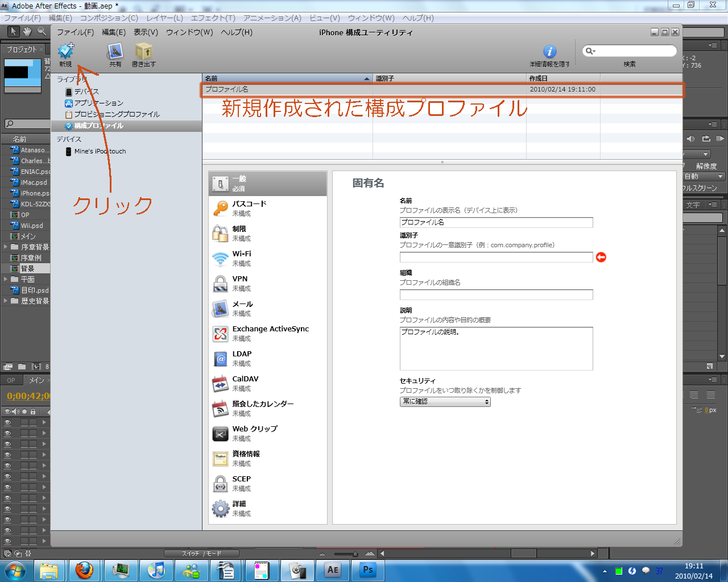Select Mine's iPod touch device

pyautogui.click(x=100, y=151)
